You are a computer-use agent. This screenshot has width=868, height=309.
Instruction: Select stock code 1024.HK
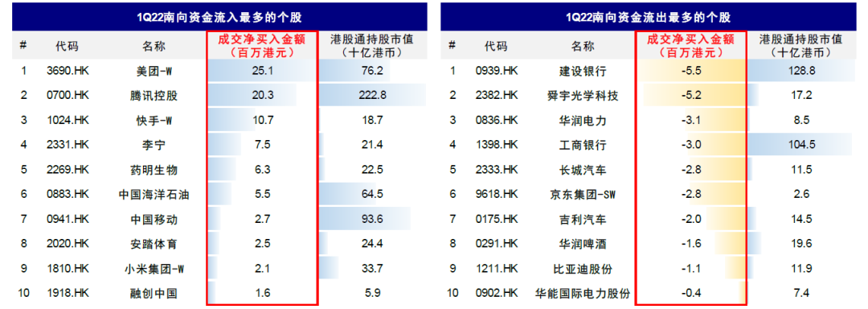68,121
